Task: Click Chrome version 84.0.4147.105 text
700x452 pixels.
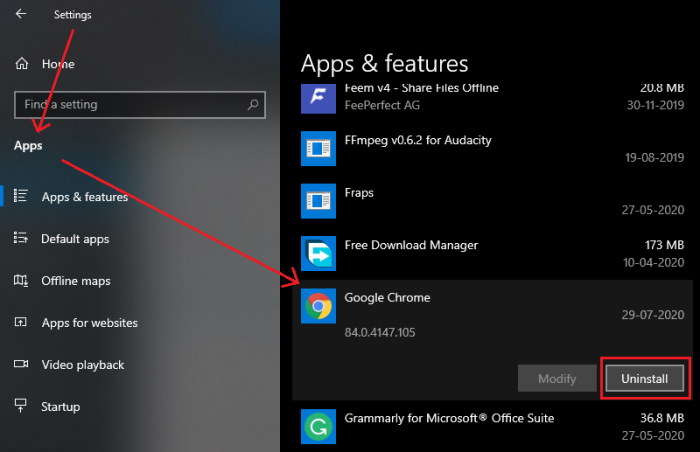Action: click(x=379, y=332)
